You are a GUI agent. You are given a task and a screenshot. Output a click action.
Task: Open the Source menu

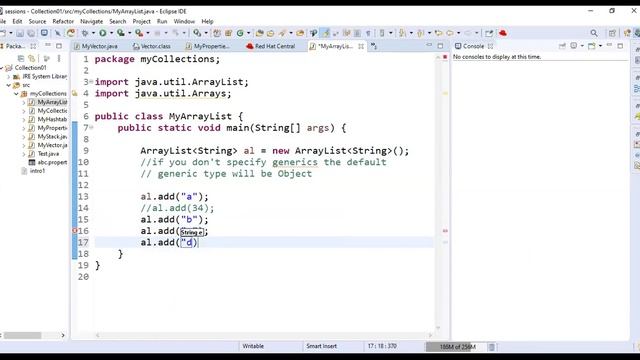tap(37, 21)
